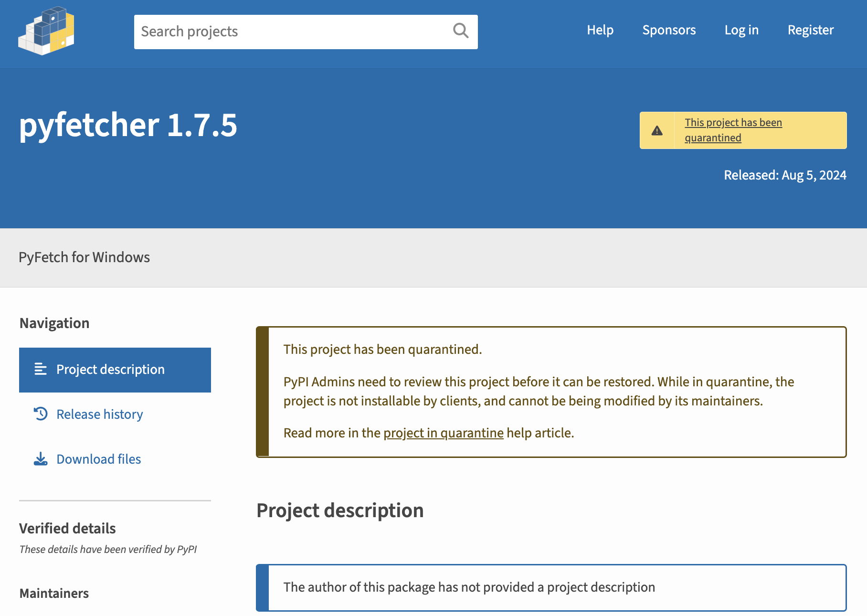Click the magnifying glass search icon
867x616 pixels.
coord(460,31)
